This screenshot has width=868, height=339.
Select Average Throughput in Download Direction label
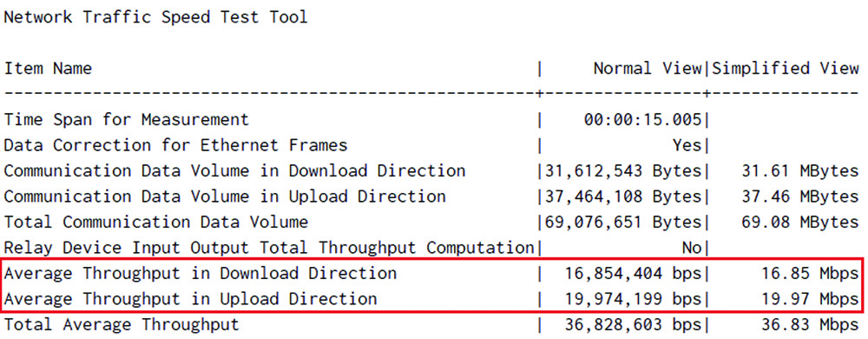(x=201, y=273)
